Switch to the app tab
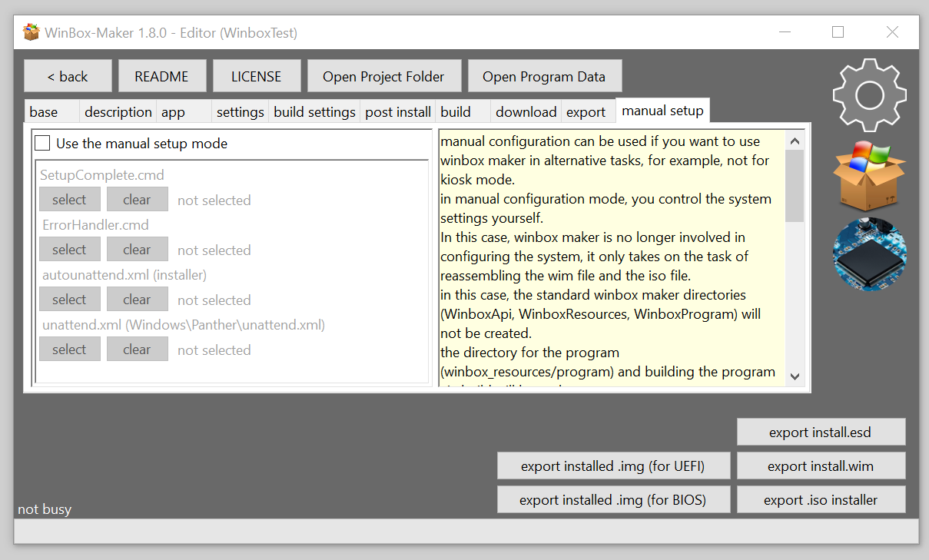This screenshot has height=560, width=929. click(184, 111)
